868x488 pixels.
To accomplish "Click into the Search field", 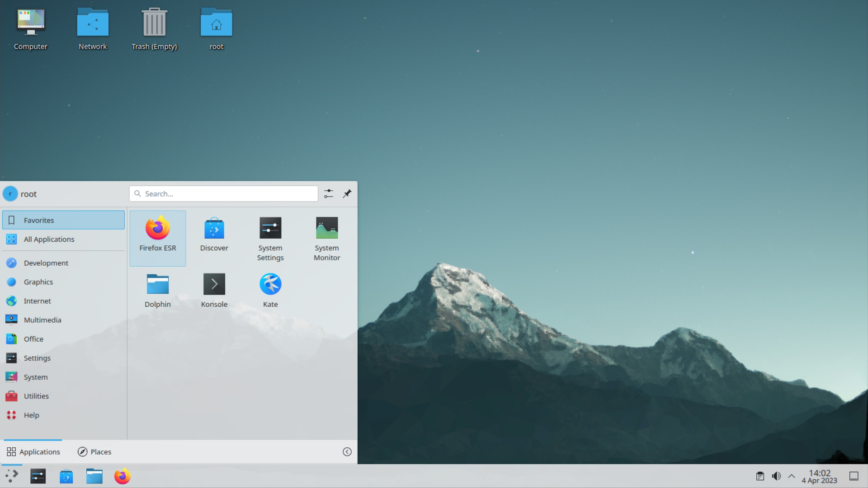I will click(224, 194).
